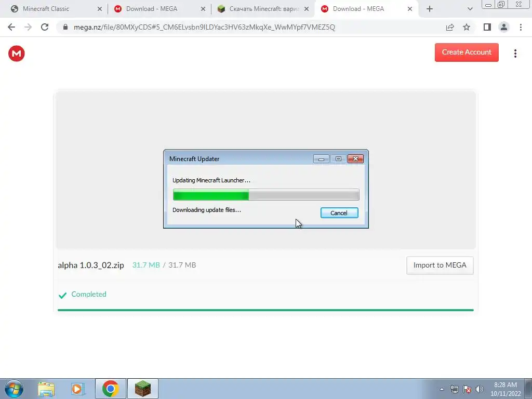Click the Minecraft grass block taskbar icon

click(143, 389)
